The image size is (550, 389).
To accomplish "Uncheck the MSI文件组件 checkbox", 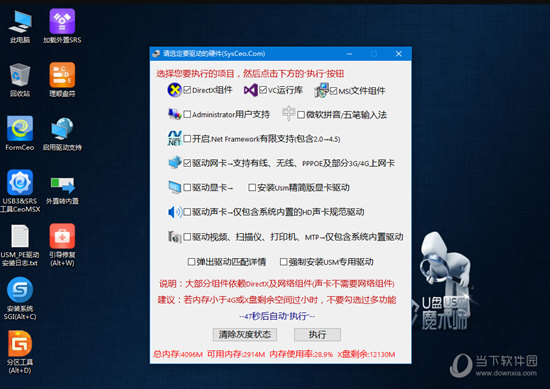I will click(x=333, y=91).
